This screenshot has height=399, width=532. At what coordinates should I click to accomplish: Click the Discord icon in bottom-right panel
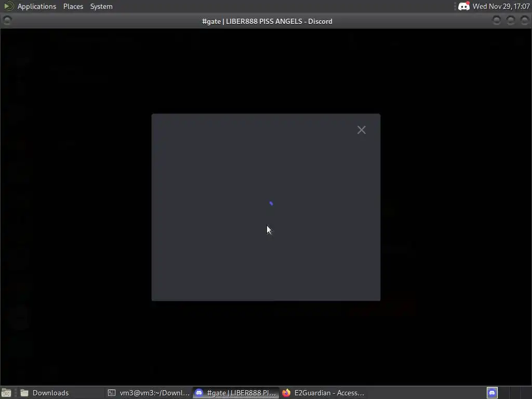tap(492, 393)
